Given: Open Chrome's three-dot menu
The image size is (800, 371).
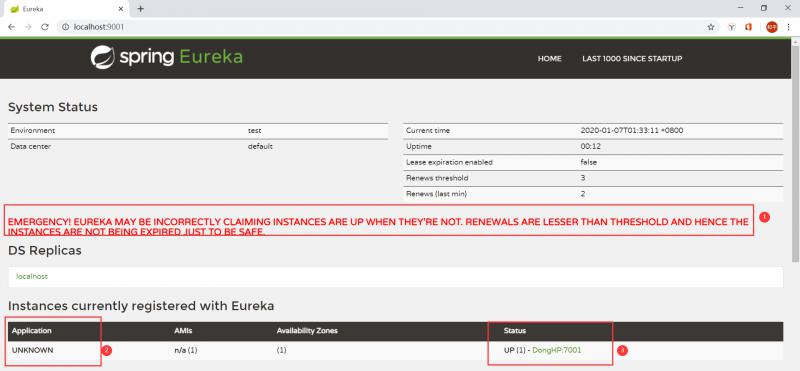Looking at the screenshot, I should pos(788,27).
